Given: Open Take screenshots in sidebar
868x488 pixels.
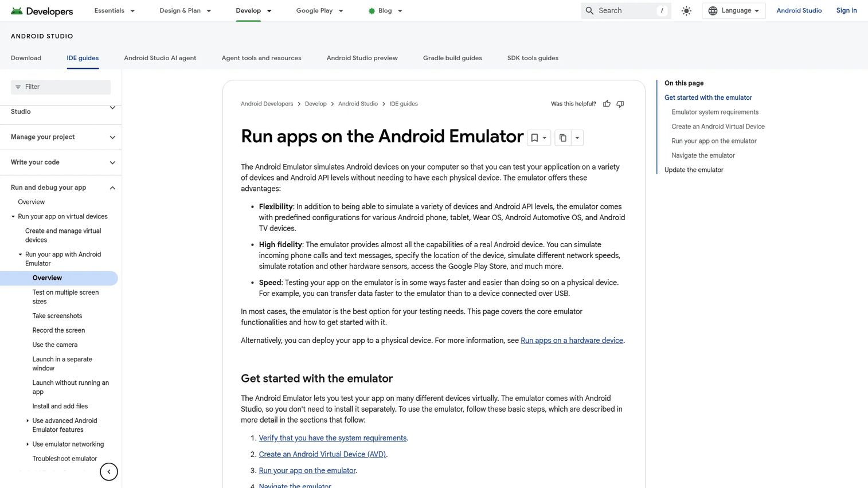Looking at the screenshot, I should tap(57, 316).
